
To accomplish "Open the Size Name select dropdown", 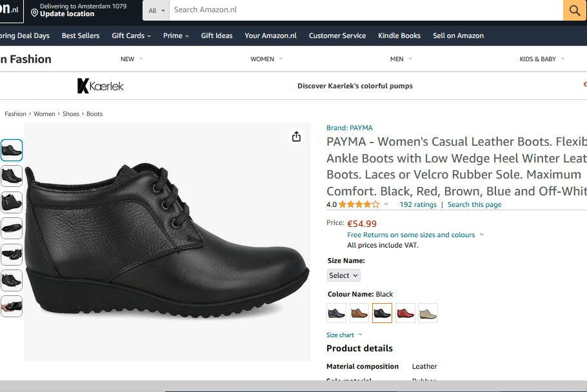I will 344,275.
